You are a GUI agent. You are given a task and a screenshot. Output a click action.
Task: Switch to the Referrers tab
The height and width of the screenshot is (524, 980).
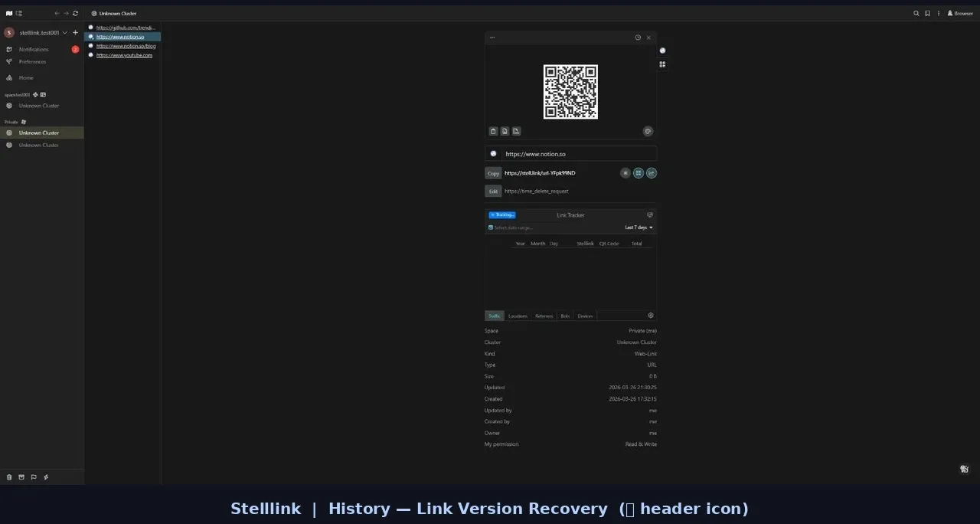[x=544, y=316]
